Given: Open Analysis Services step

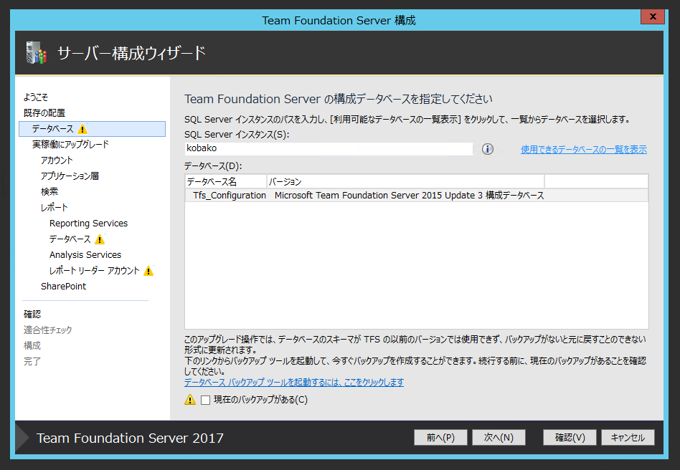Looking at the screenshot, I should point(85,255).
